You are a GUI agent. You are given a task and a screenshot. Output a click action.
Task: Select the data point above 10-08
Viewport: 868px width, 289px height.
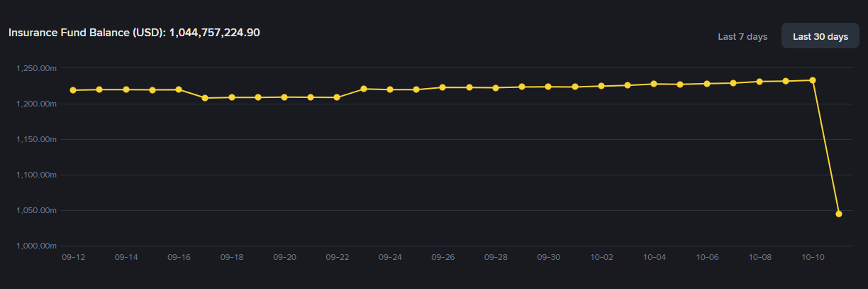(759, 82)
